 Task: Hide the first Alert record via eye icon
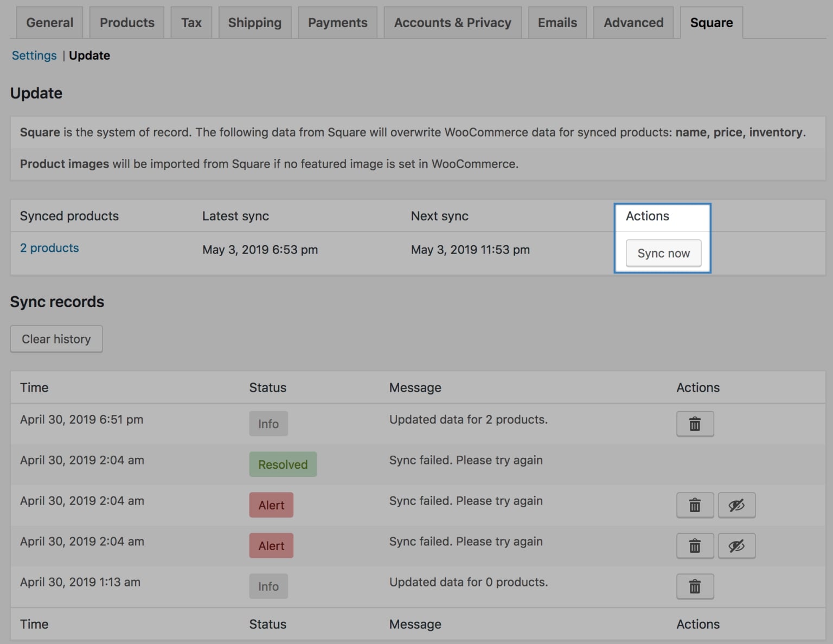[736, 505]
